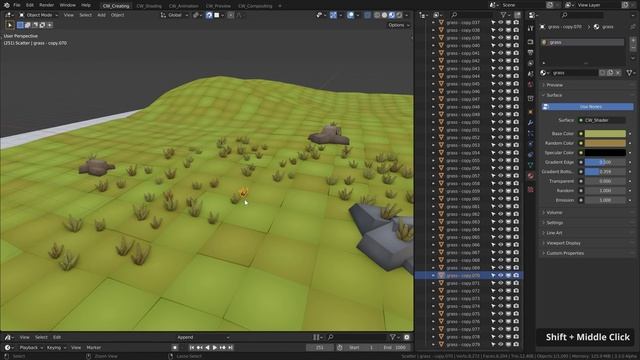Open the Output properties tab icon
Viewport: 640px width, 360px height.
click(531, 52)
